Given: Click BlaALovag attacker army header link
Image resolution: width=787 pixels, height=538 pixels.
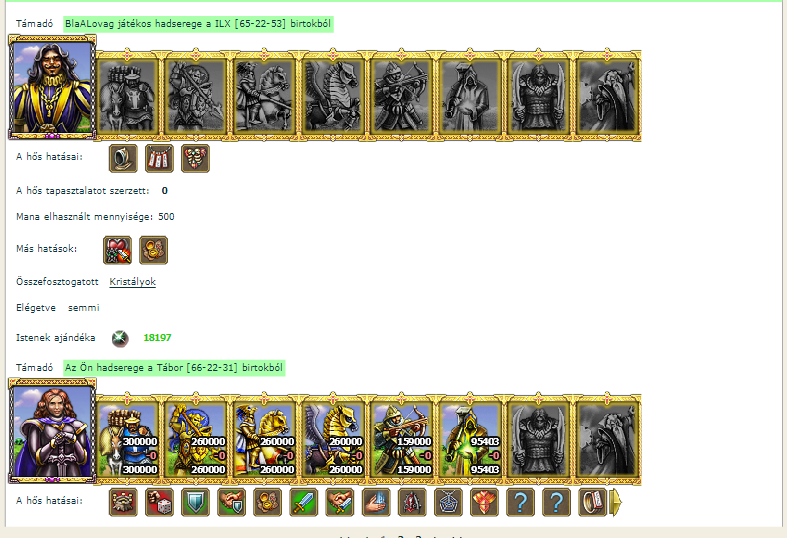Looking at the screenshot, I should tap(198, 24).
